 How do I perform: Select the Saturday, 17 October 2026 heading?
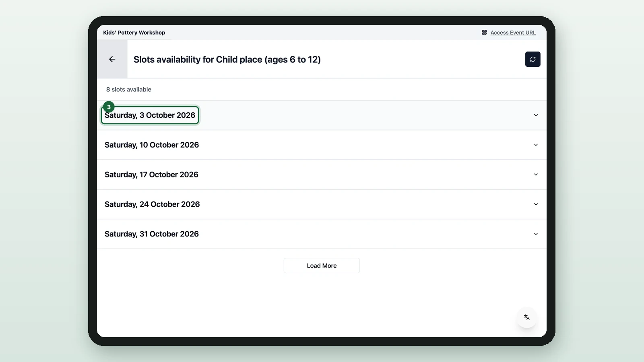[151, 175]
